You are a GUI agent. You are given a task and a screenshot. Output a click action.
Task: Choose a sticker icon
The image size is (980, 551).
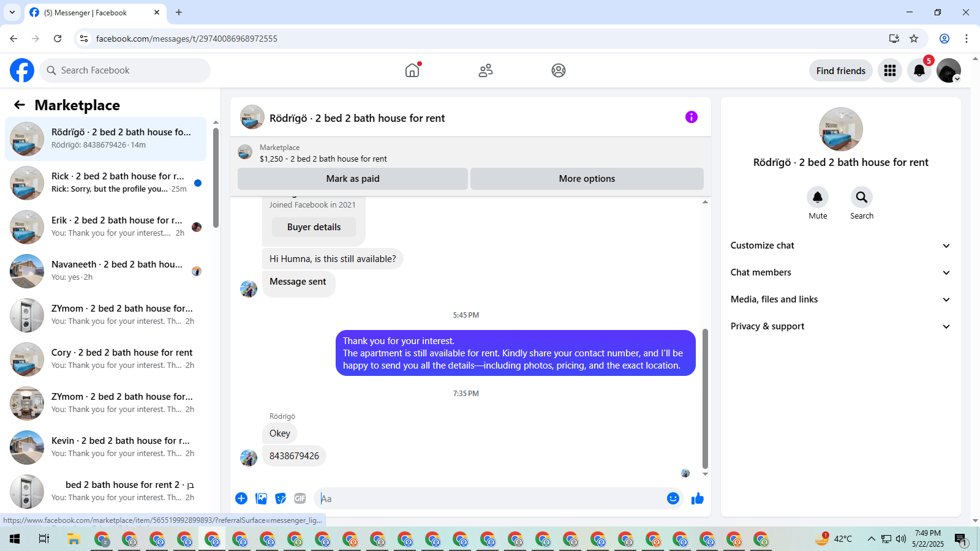[x=281, y=498]
